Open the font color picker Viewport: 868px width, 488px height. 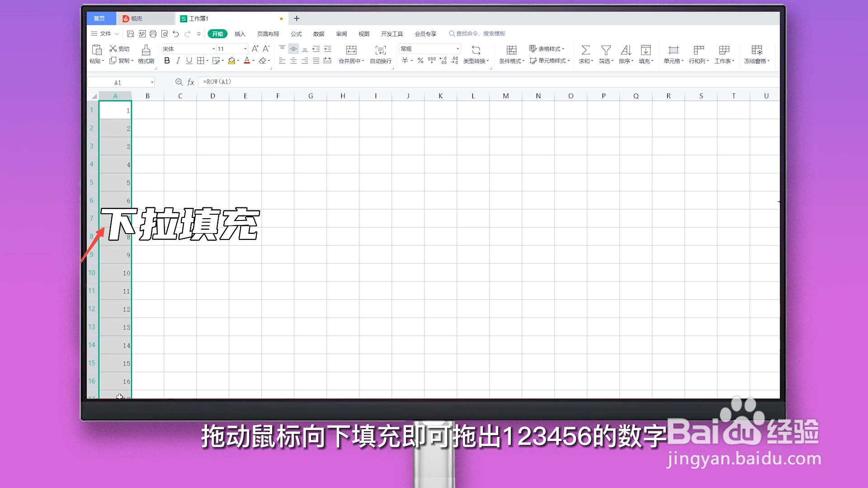pos(247,61)
